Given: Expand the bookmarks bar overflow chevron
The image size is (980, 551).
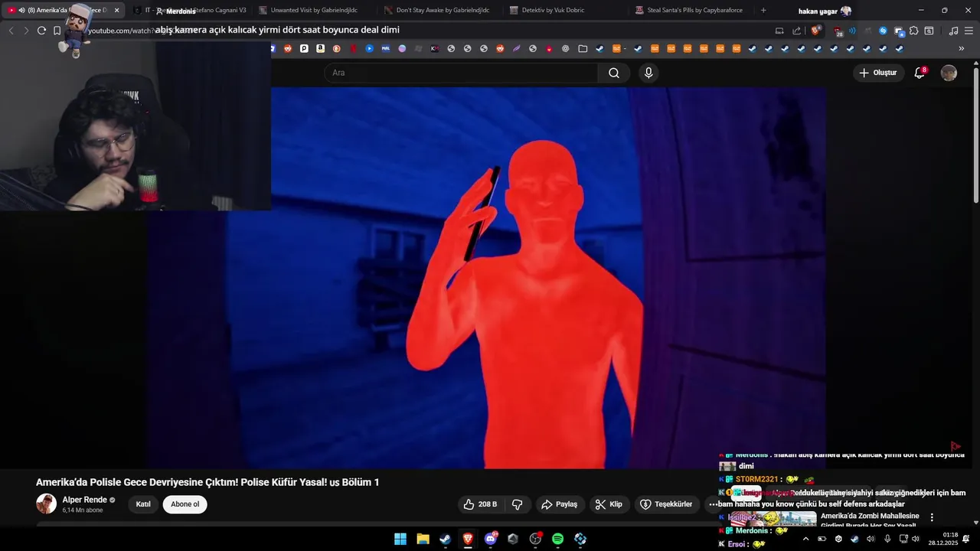Looking at the screenshot, I should tap(962, 48).
